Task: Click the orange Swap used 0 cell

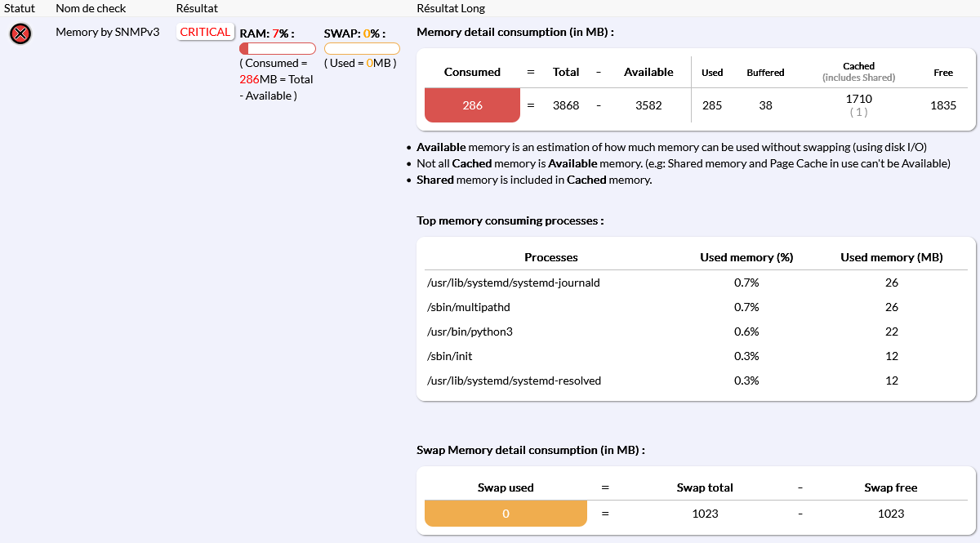Action: click(506, 514)
